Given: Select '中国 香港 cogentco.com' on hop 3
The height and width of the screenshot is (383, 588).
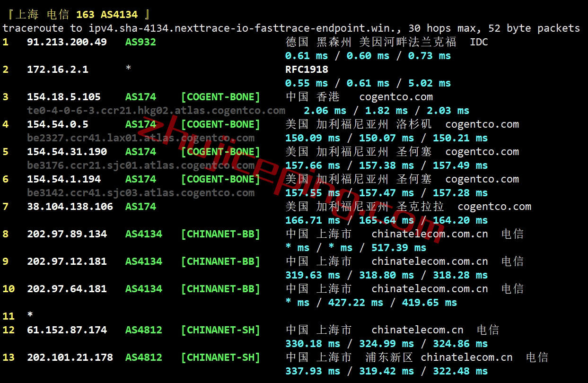Looking at the screenshot, I should 360,97.
